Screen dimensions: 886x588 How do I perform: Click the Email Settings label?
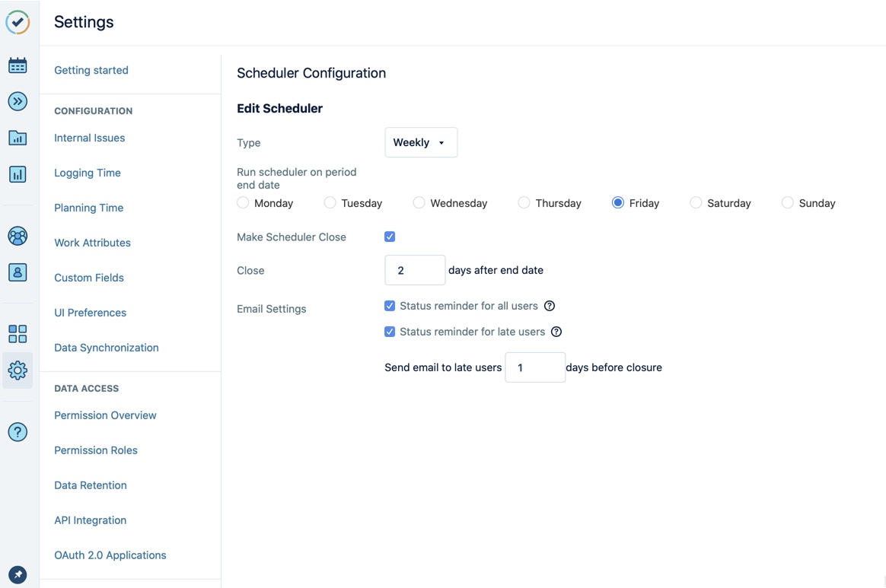(x=271, y=309)
